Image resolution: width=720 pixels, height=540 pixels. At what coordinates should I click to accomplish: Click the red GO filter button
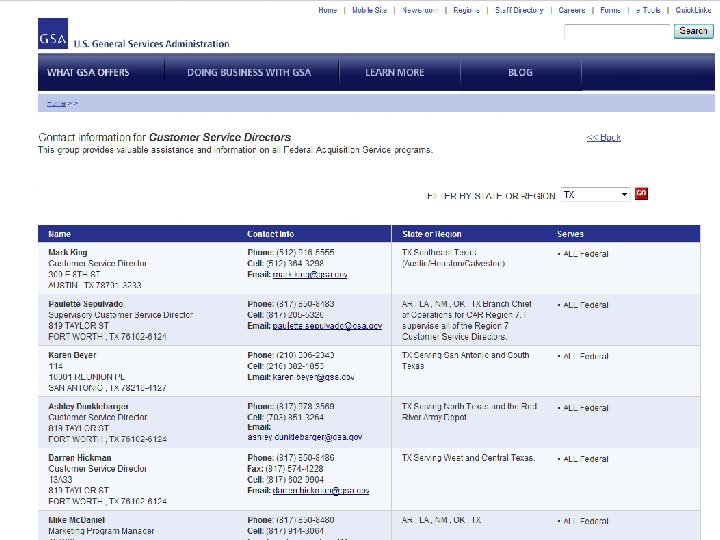[641, 194]
